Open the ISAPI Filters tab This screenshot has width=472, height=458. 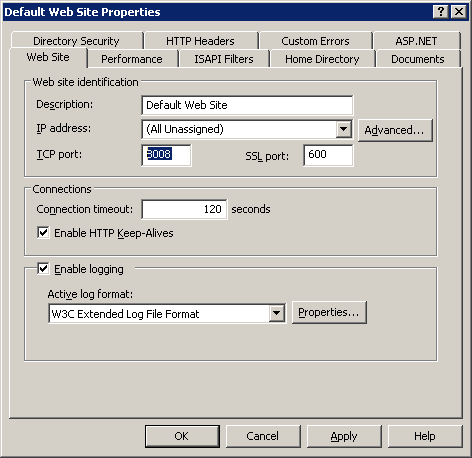[224, 59]
